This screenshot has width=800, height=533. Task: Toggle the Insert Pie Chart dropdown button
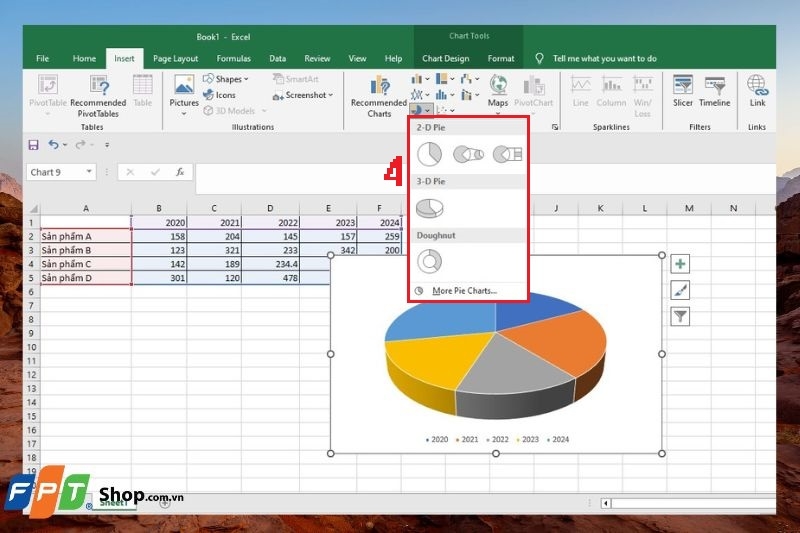[x=420, y=110]
